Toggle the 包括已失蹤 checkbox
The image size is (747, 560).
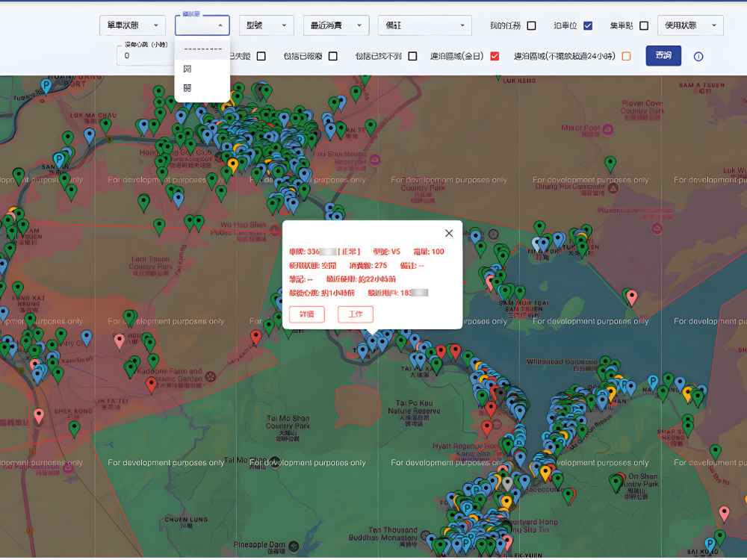(261, 56)
